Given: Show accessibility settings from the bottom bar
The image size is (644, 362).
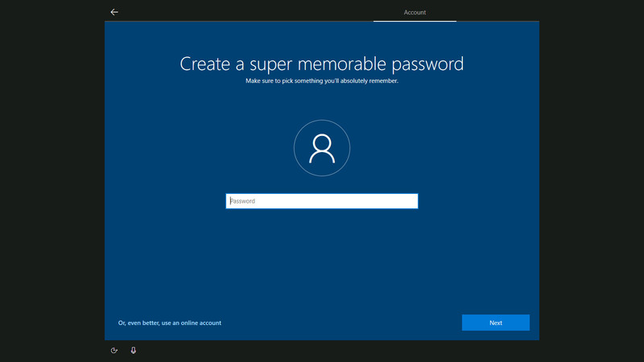Looking at the screenshot, I should tap(114, 351).
